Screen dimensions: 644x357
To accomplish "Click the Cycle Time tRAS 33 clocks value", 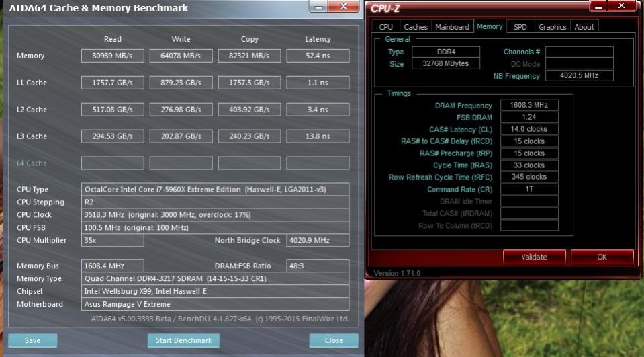I will click(529, 165).
